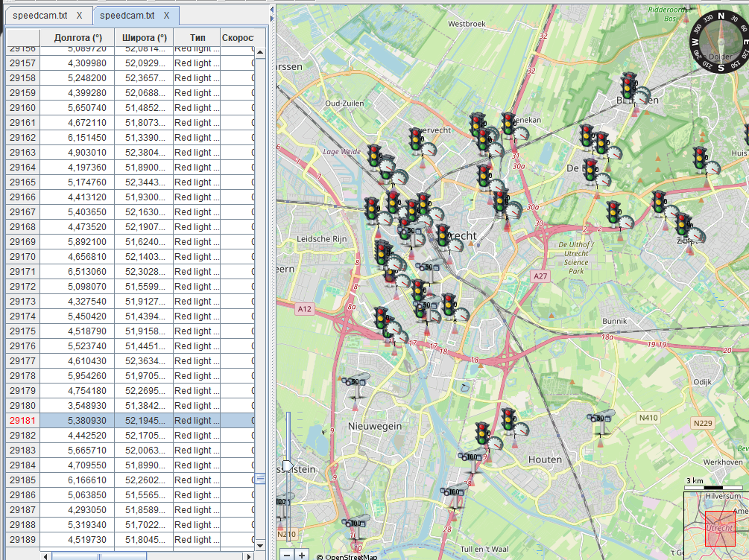Click latitude cell 52,3804...
This screenshot has width=749, height=560.
tap(145, 153)
